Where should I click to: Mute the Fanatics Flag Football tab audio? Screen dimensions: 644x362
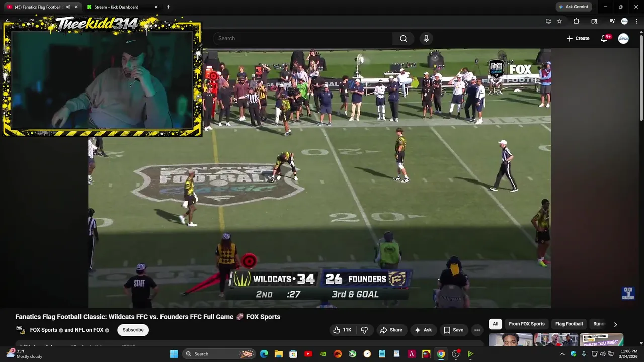click(68, 7)
